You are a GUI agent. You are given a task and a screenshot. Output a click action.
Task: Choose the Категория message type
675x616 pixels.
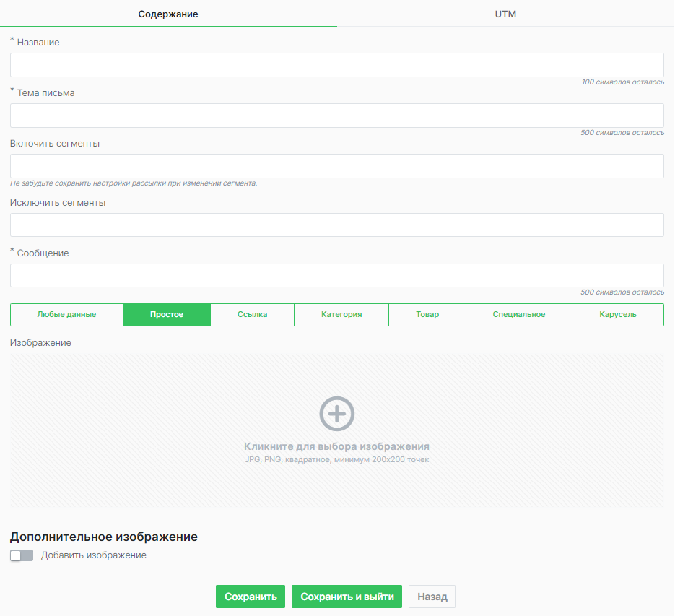point(341,315)
